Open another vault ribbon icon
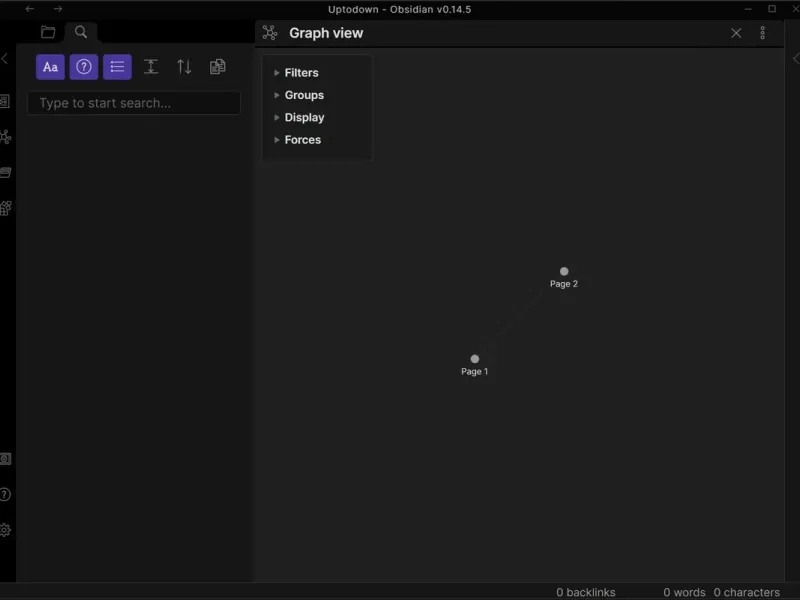The image size is (800, 600). 5,459
